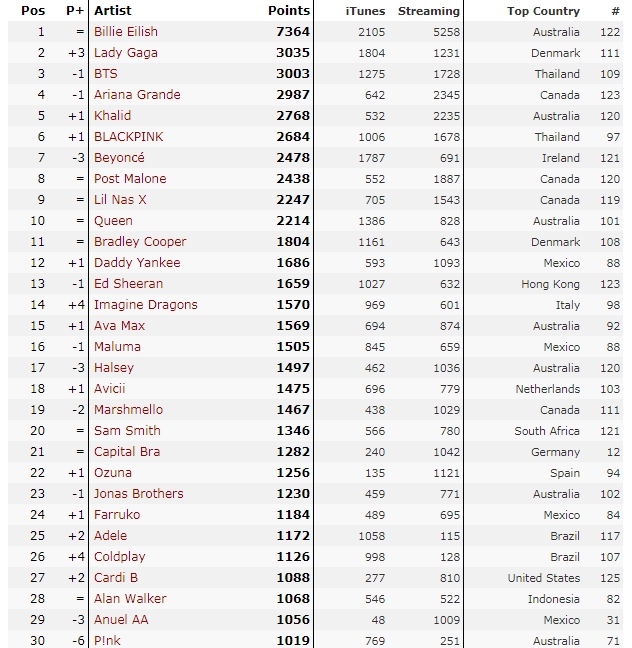Viewport: 632px width, 648px height.
Task: Click the Beyoncé artist link
Action: click(119, 158)
